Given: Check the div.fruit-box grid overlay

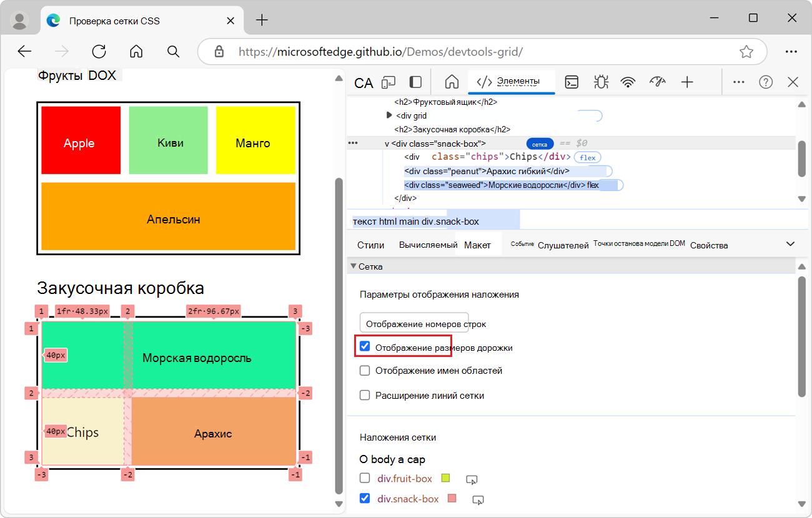Looking at the screenshot, I should (364, 479).
